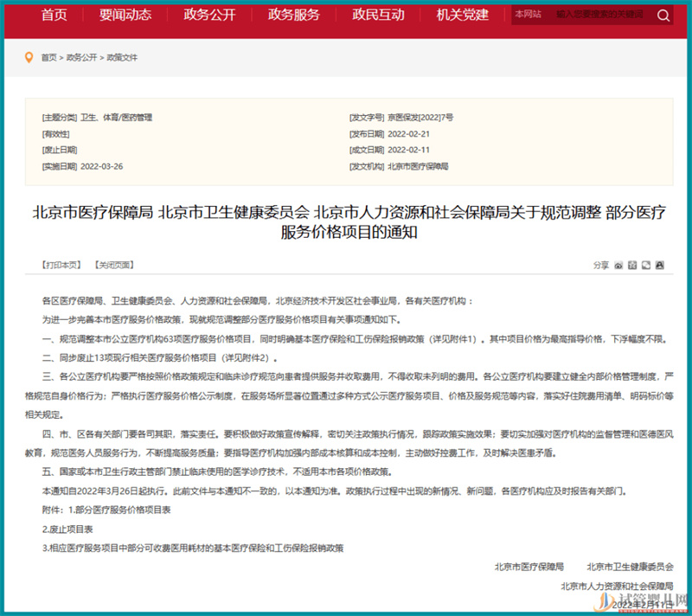Image resolution: width=692 pixels, height=616 pixels.
Task: Follow the 首页 breadcrumb link
Action: tap(48, 59)
